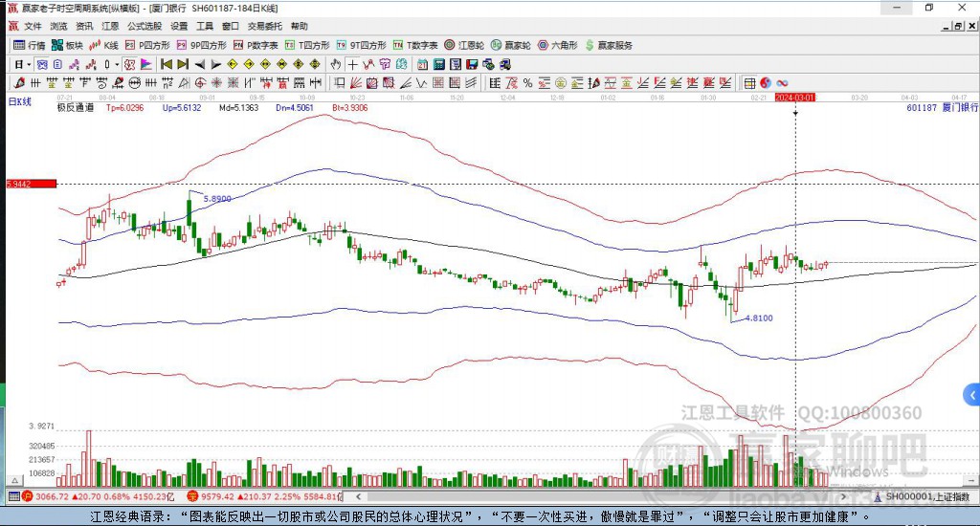Screen dimensions: 980x526
Task: Open the 工具 menu
Action: tap(205, 26)
